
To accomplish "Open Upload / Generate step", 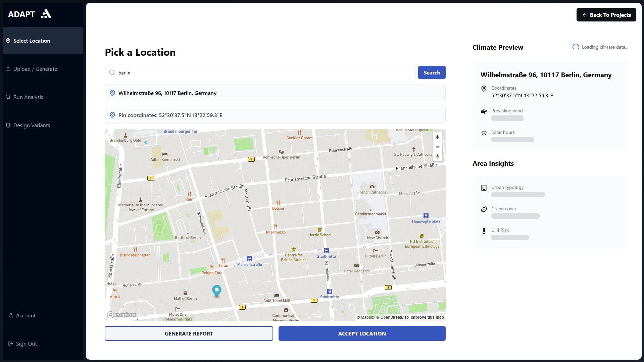I will (x=43, y=69).
